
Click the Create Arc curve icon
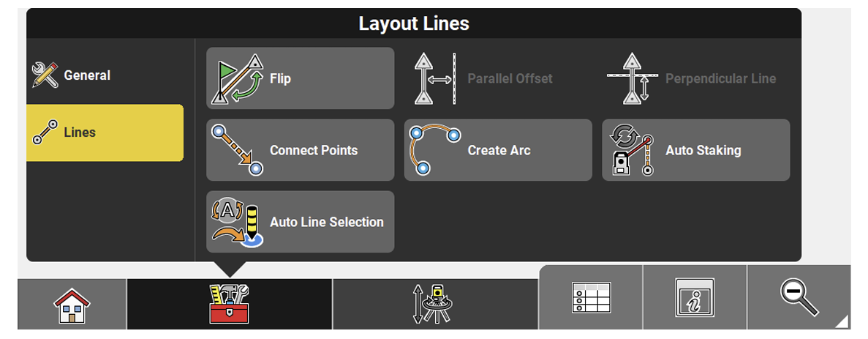click(434, 149)
